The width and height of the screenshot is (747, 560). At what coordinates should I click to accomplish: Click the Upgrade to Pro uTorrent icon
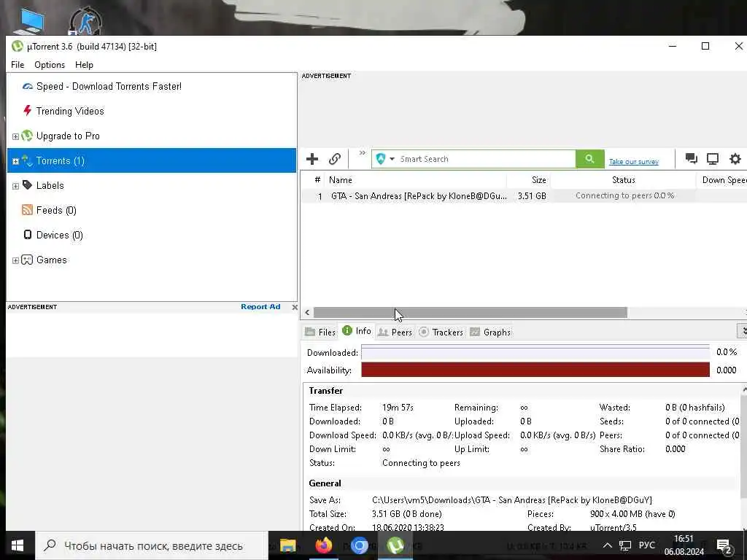(x=27, y=136)
